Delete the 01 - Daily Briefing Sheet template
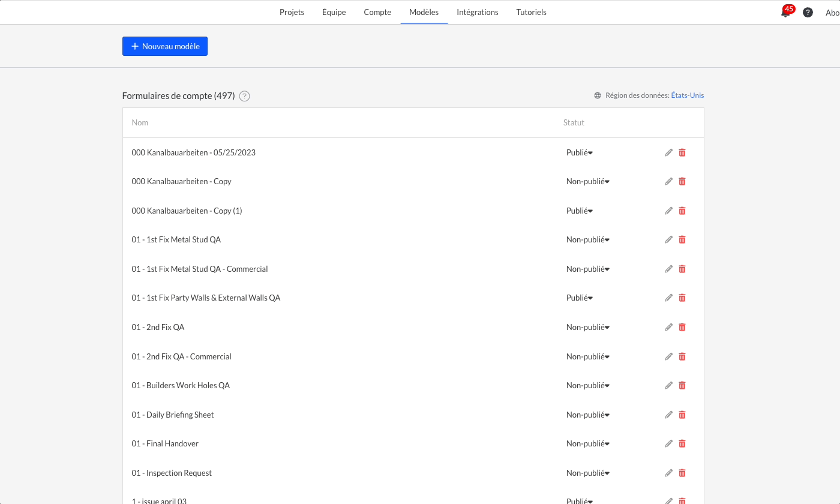 point(682,415)
